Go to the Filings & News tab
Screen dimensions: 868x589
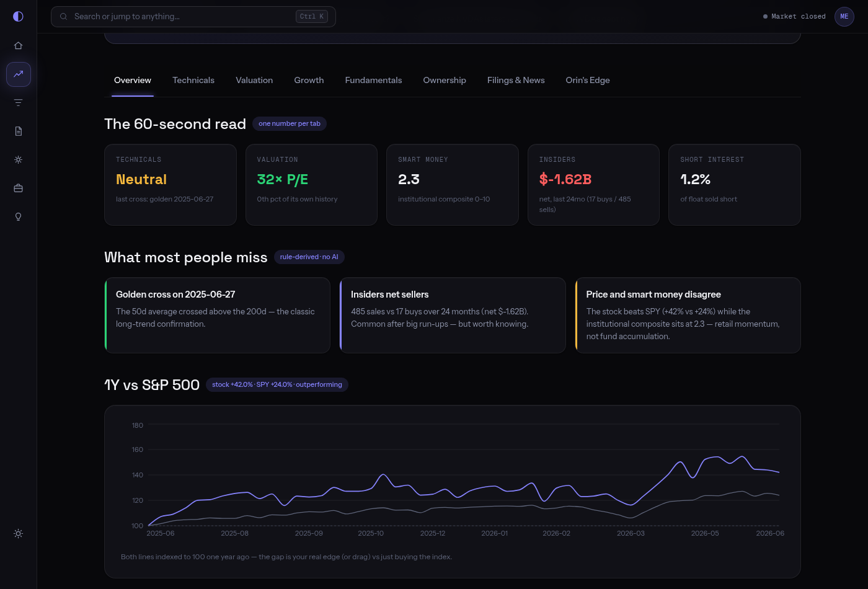(516, 80)
